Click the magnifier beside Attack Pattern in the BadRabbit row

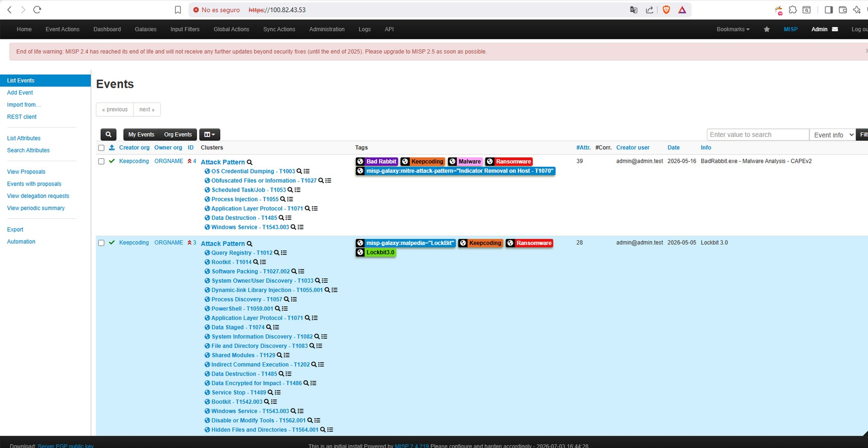249,162
